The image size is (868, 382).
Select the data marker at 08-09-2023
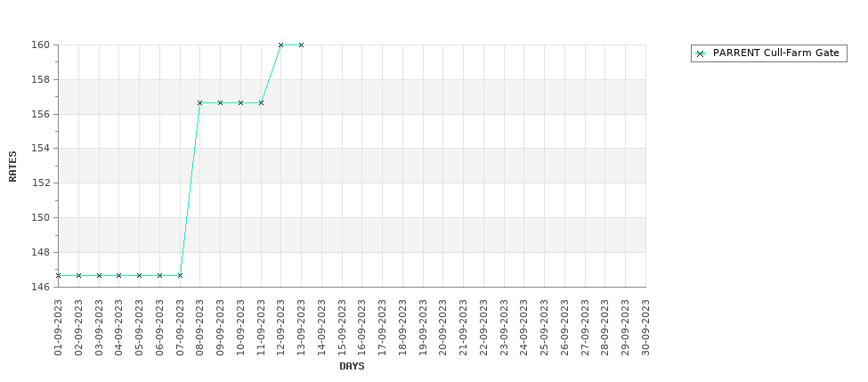[199, 103]
